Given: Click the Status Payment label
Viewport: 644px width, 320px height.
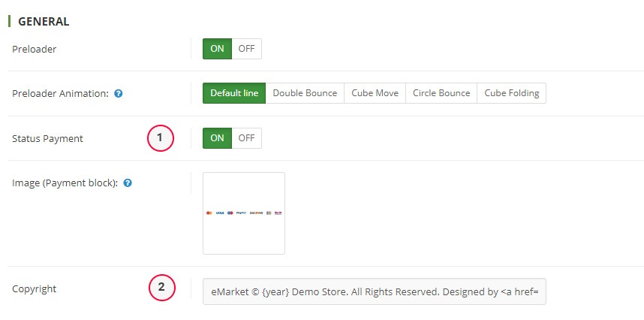Looking at the screenshot, I should pos(47,138).
